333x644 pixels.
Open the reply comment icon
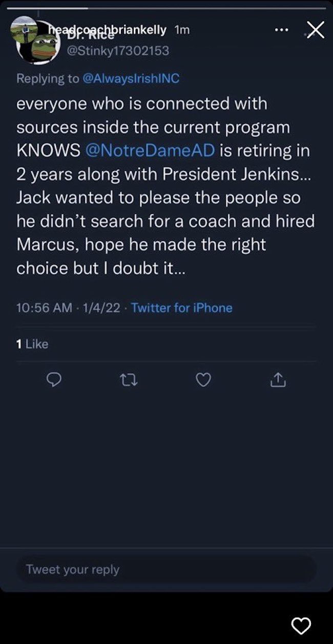pyautogui.click(x=55, y=380)
